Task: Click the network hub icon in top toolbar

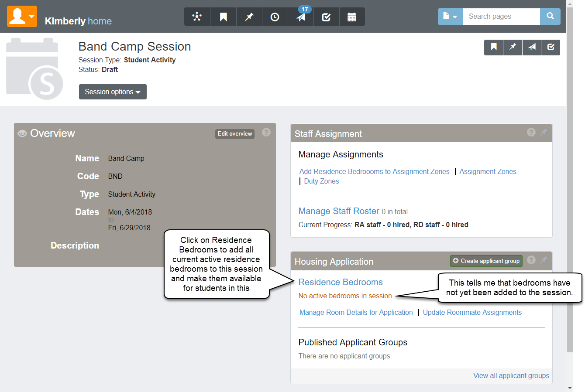Action: (197, 17)
